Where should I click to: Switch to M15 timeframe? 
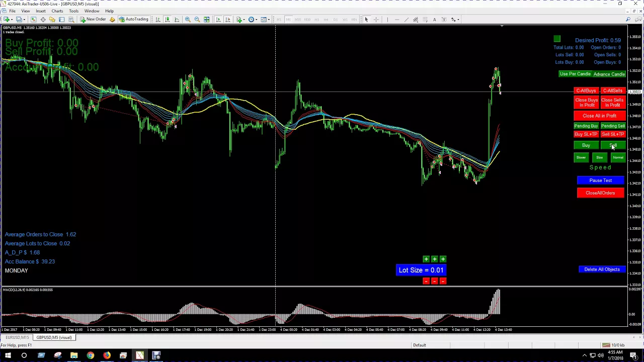coord(298,20)
